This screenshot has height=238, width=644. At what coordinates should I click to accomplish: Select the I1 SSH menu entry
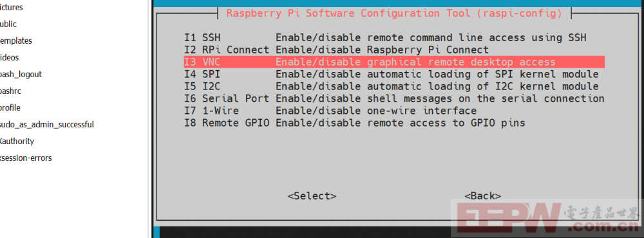(x=385, y=38)
